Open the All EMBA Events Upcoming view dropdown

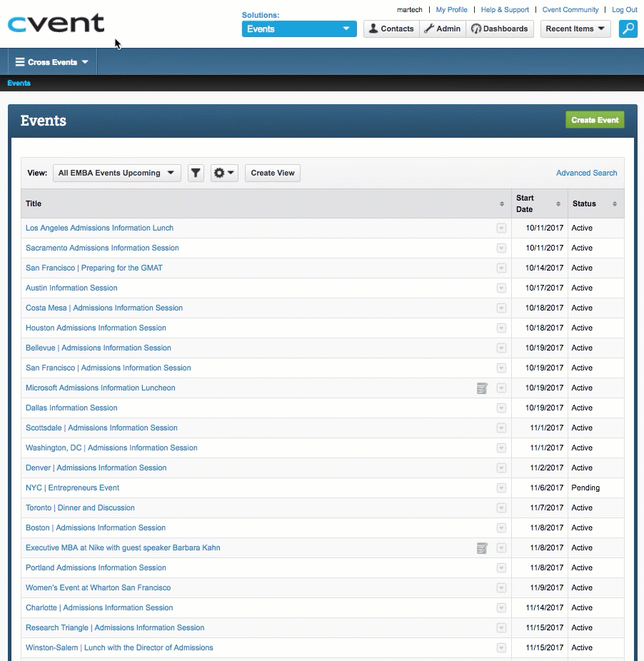[117, 173]
